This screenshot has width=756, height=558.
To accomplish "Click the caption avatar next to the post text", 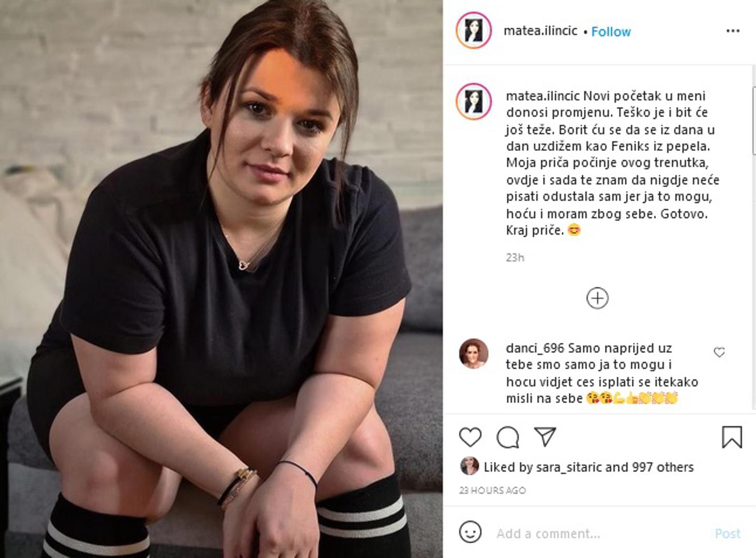I will [x=474, y=101].
